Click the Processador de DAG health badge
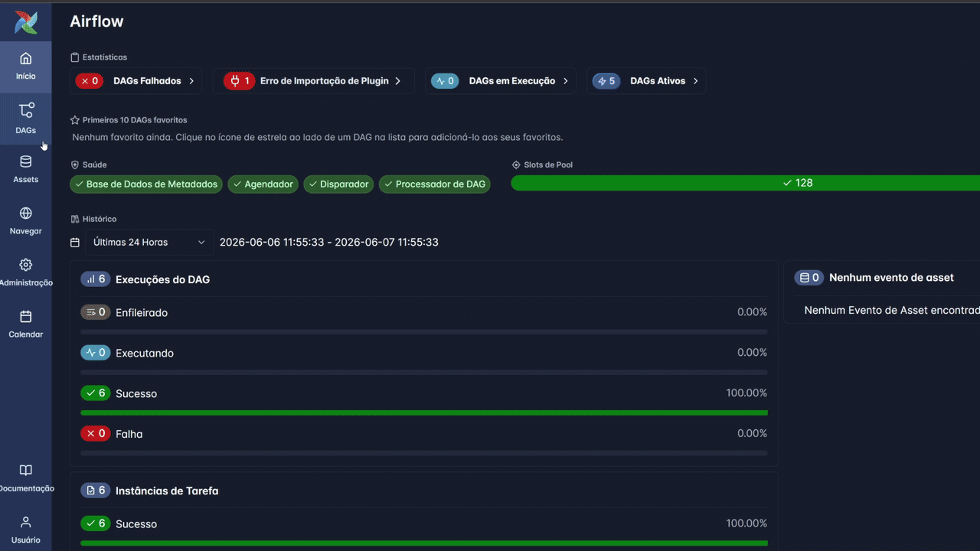This screenshot has width=980, height=551. click(x=434, y=184)
